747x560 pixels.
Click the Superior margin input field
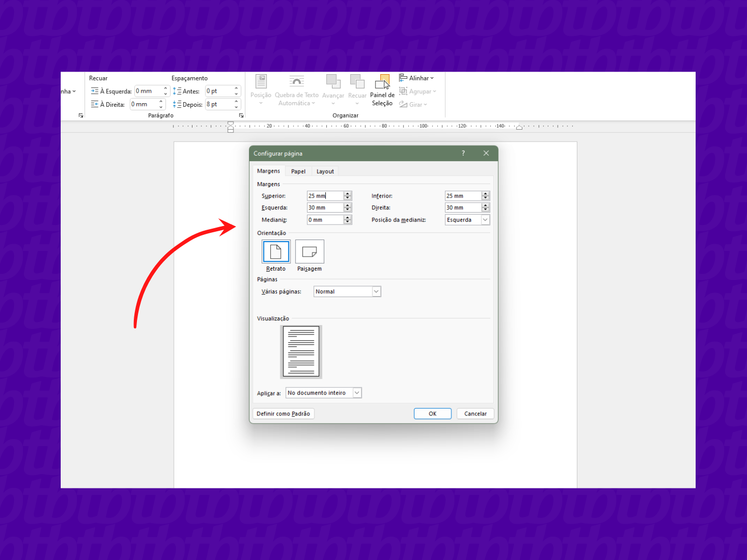pos(325,196)
